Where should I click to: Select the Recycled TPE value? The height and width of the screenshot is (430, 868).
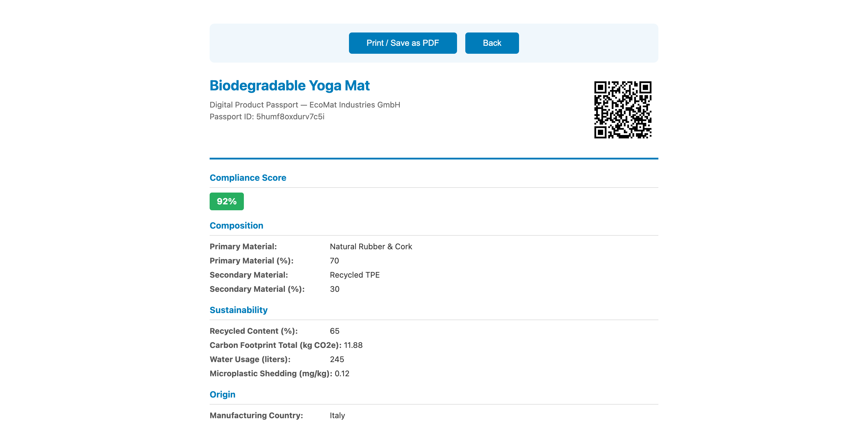click(355, 275)
